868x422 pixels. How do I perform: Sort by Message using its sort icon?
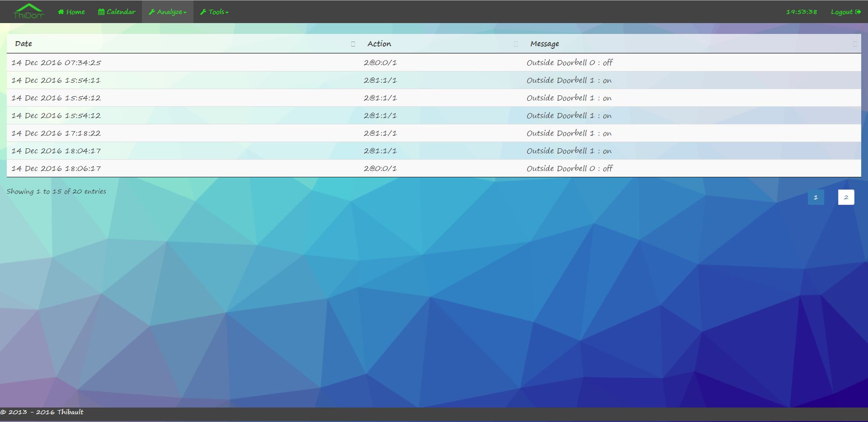[x=854, y=44]
